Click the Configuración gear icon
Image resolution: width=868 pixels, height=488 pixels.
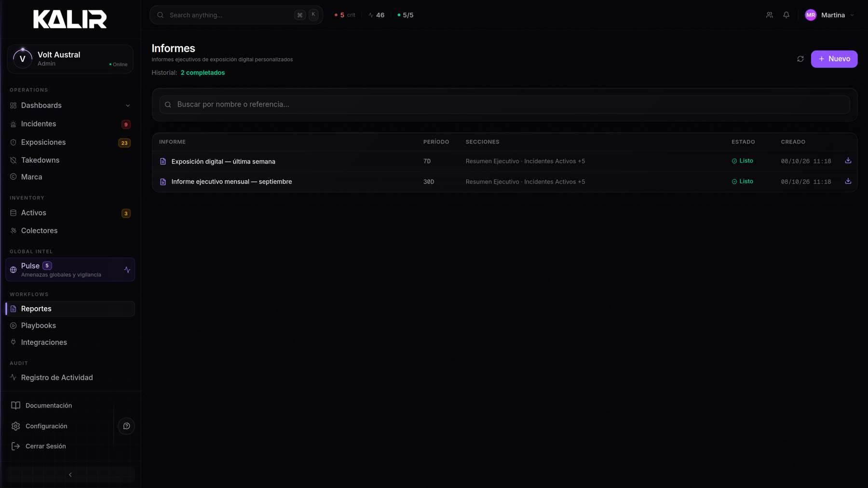pyautogui.click(x=15, y=426)
